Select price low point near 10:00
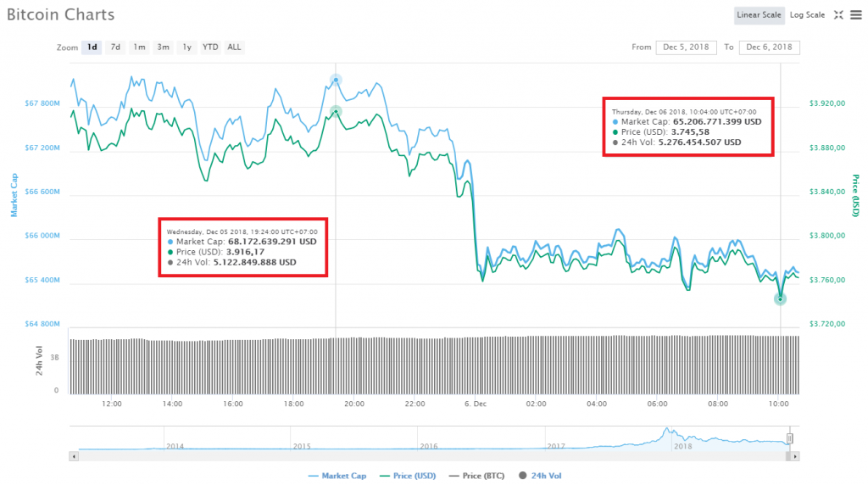This screenshot has width=868, height=485. [780, 299]
